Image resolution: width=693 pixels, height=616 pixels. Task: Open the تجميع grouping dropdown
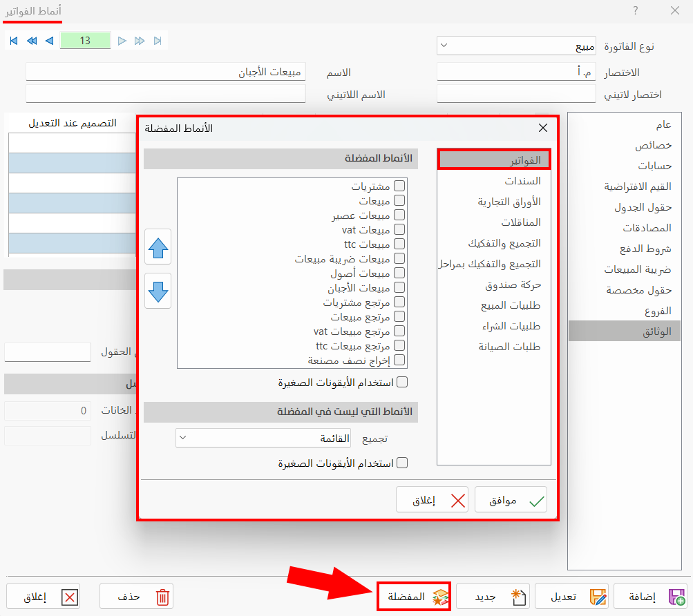263,438
